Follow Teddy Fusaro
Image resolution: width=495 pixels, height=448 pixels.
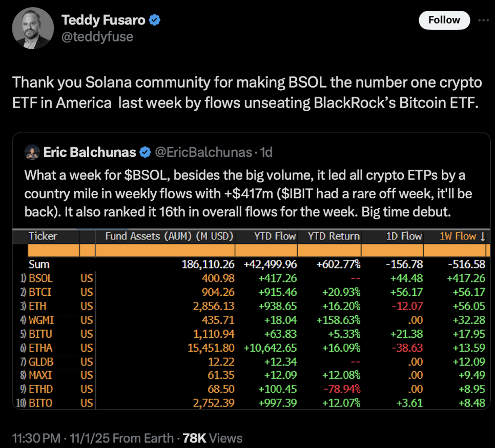(444, 20)
